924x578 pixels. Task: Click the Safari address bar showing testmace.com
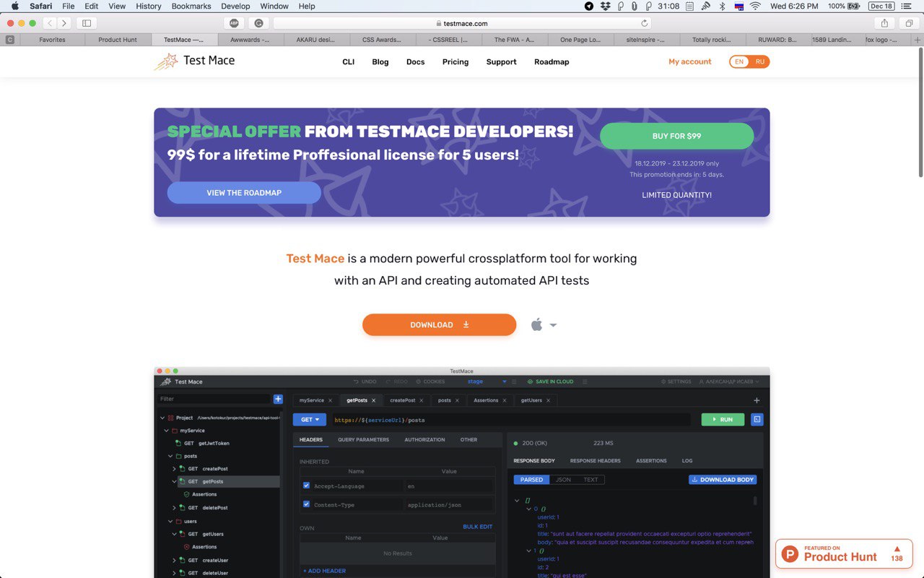[462, 23]
